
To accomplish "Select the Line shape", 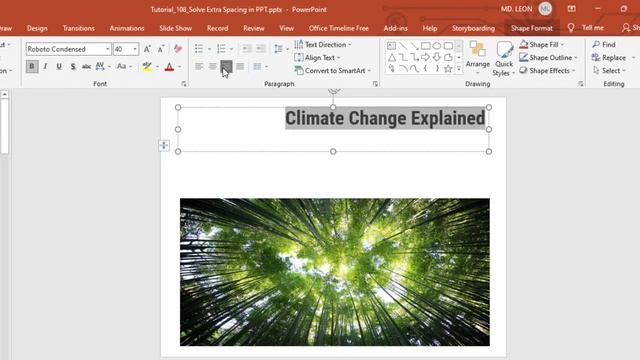I will (403, 45).
